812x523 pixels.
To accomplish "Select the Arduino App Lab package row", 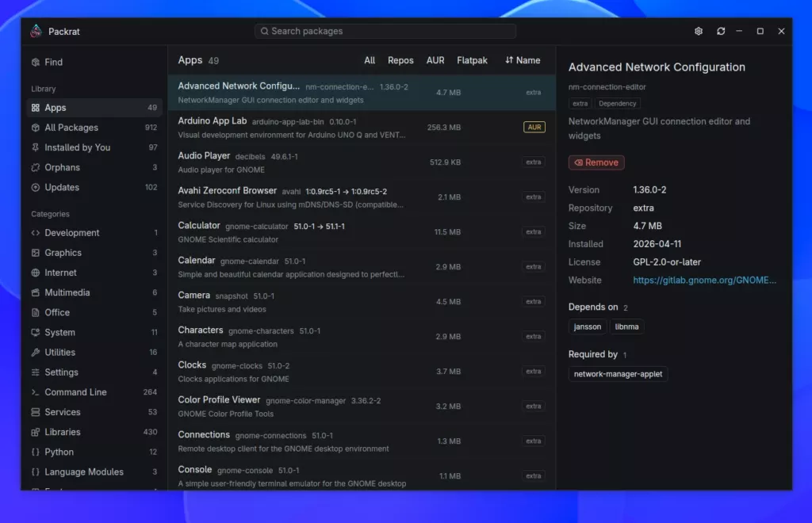I will pos(362,128).
